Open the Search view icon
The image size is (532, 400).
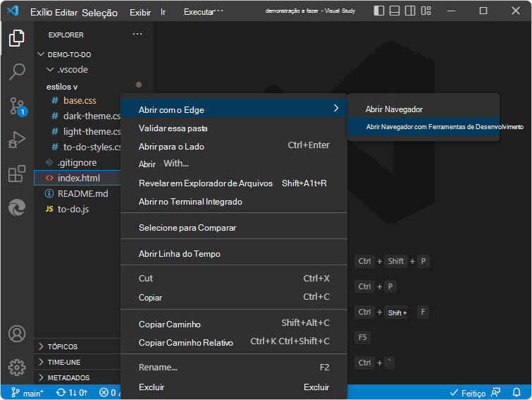[x=17, y=72]
